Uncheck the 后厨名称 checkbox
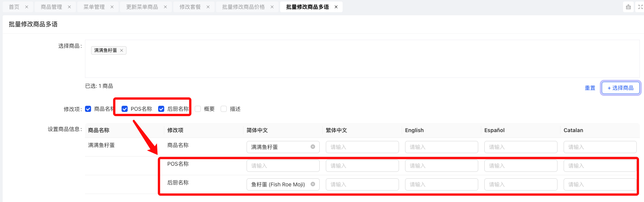Image resolution: width=644 pixels, height=202 pixels. pos(161,109)
